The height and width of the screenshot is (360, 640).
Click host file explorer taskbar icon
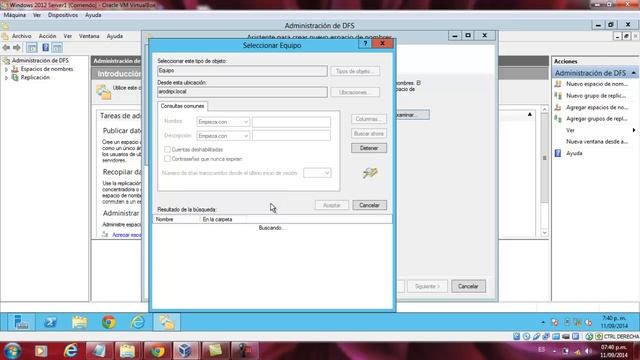(127, 351)
